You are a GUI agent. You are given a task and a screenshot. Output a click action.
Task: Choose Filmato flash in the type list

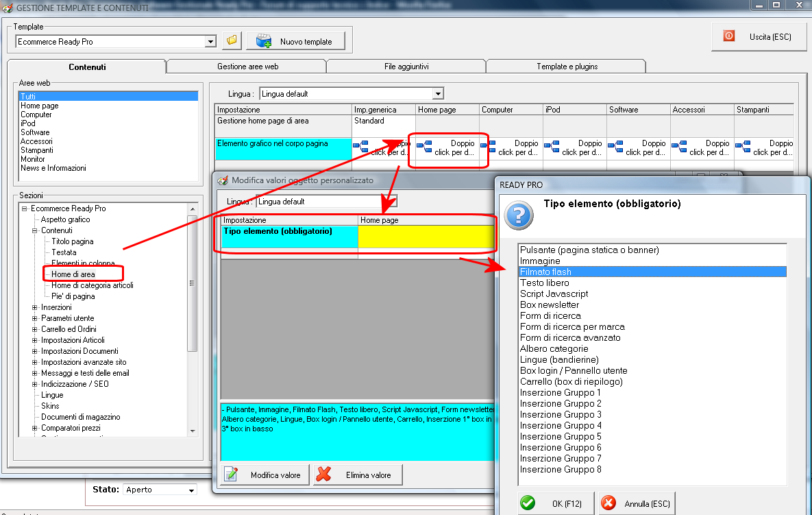point(652,272)
